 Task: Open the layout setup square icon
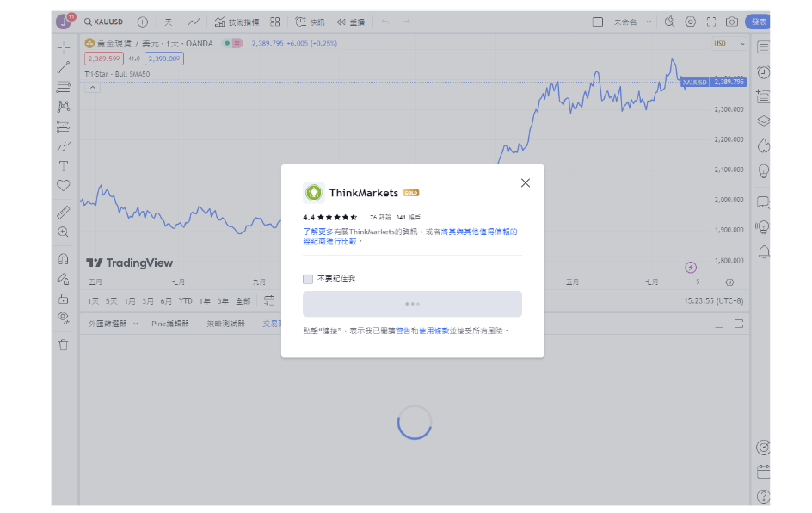click(598, 22)
